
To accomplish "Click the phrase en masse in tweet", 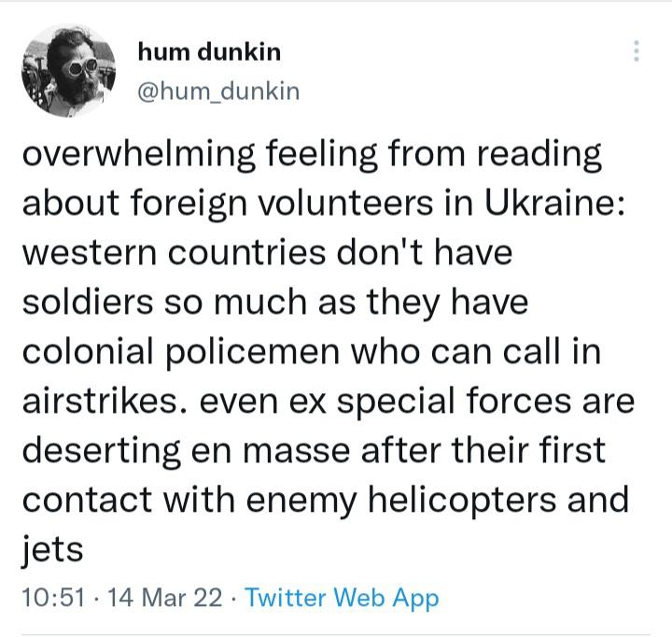I will tap(271, 451).
